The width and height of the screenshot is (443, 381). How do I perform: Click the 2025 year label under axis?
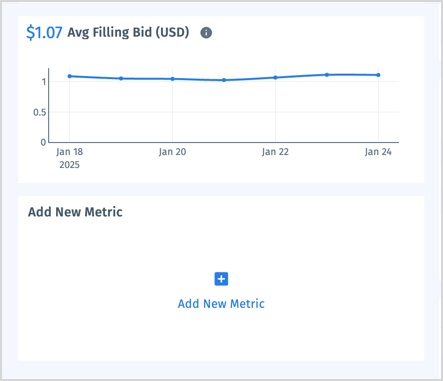69,165
